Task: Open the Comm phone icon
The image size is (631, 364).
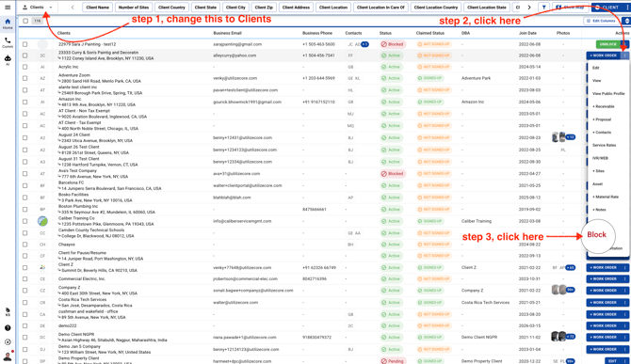Action: tap(8, 42)
